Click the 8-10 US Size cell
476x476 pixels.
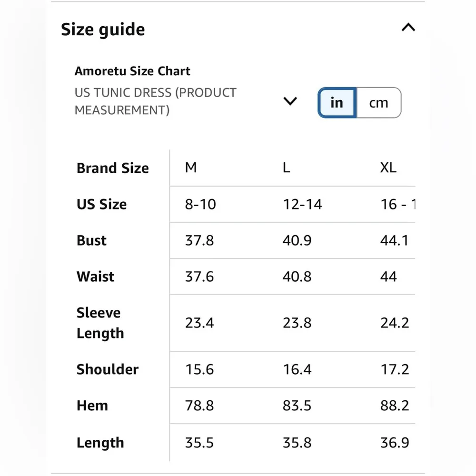200,204
